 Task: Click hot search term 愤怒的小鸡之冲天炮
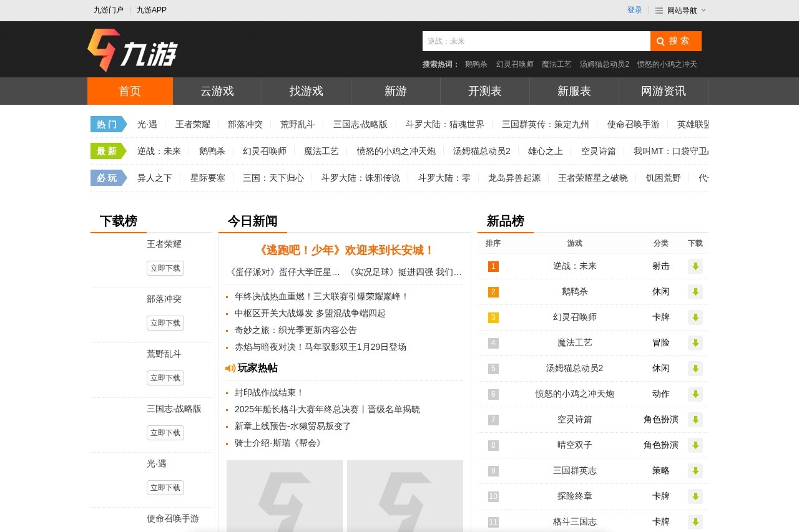pos(667,64)
